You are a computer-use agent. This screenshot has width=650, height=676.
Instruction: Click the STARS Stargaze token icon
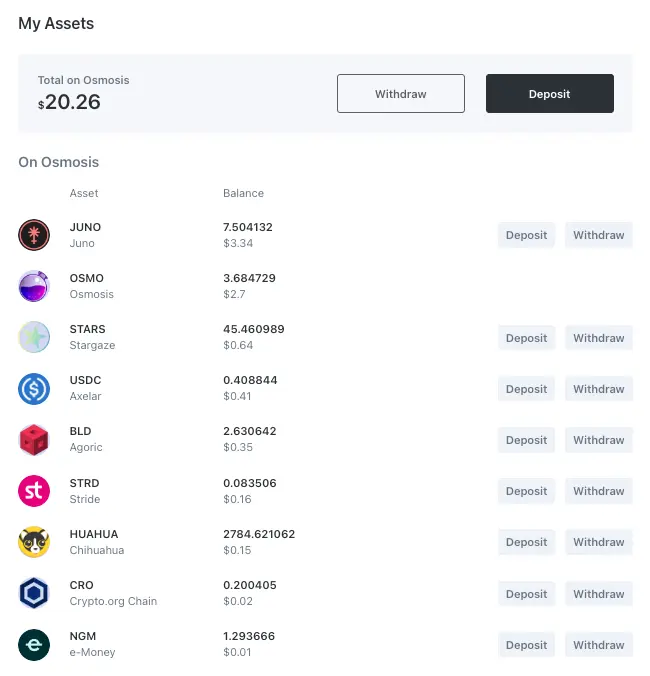coord(34,337)
